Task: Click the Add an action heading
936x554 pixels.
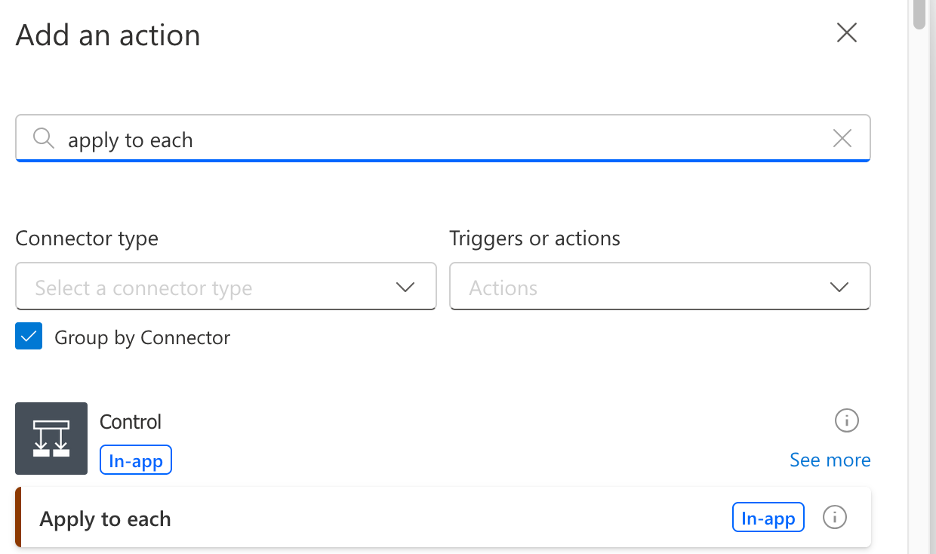Action: click(108, 35)
